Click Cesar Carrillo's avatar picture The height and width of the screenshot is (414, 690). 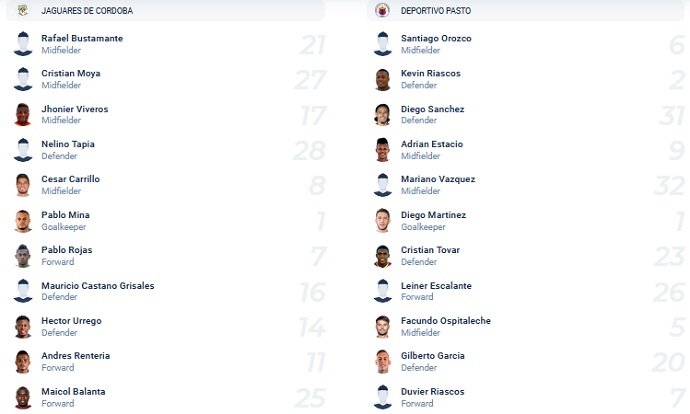pyautogui.click(x=23, y=185)
